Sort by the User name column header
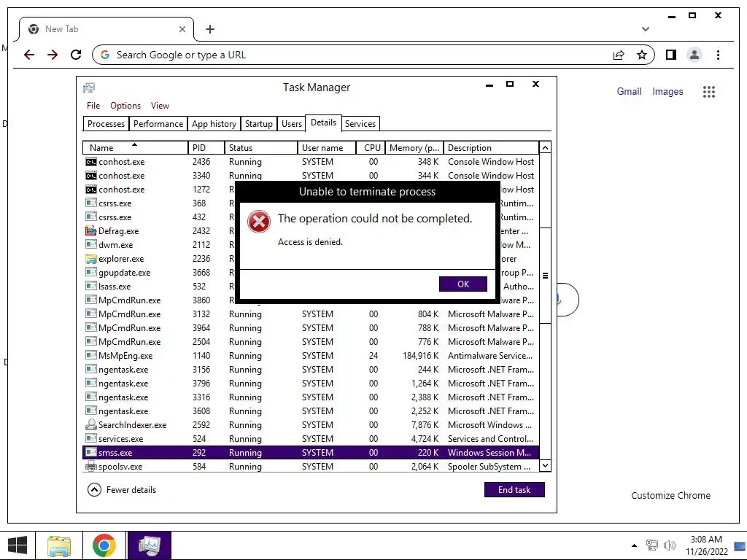Viewport: 747px width, 560px height. click(327, 147)
